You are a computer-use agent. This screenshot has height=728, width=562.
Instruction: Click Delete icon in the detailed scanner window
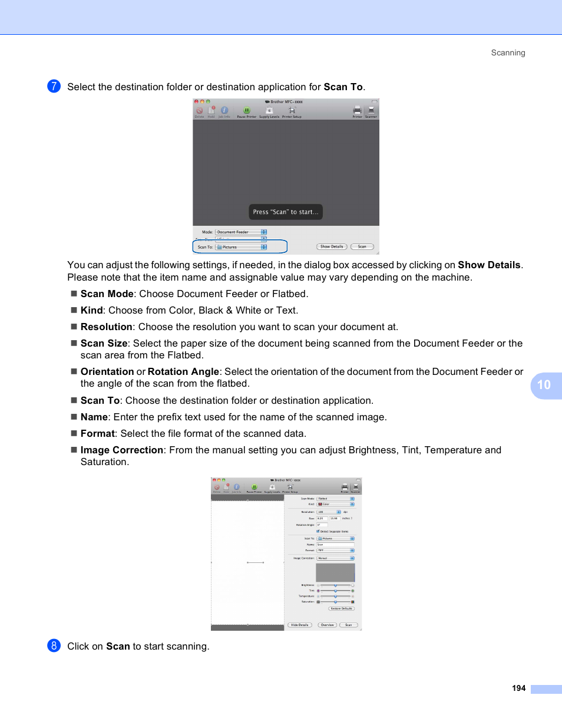[217, 487]
